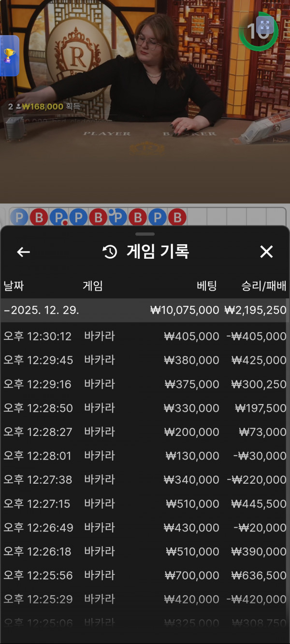
Task: Tap the sheet drag handle bar
Action: pos(145,234)
